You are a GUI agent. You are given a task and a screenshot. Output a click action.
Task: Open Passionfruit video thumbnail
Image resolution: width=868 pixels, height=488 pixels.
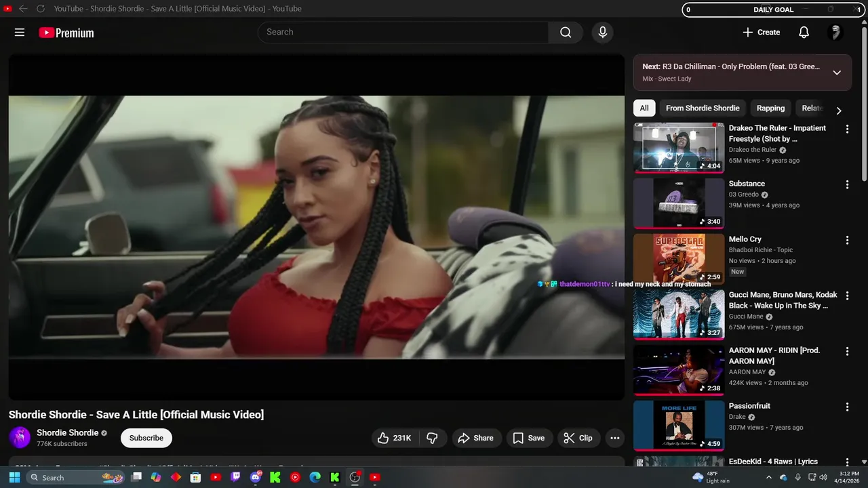click(679, 425)
